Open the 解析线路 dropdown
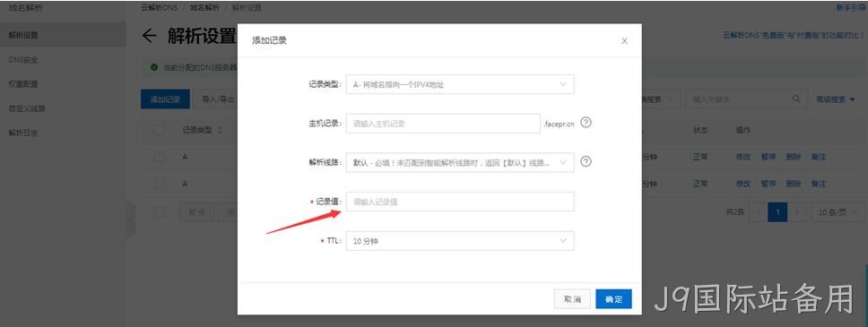Screen dimensions: 868x327 pos(460,163)
